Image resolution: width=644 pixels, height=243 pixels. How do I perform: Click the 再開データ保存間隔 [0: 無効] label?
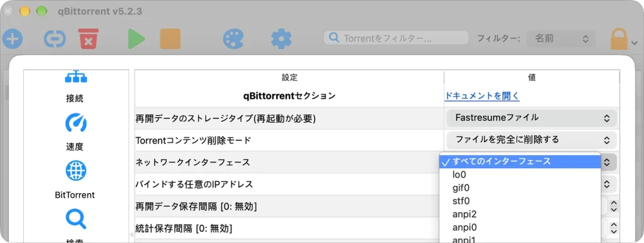click(x=196, y=206)
